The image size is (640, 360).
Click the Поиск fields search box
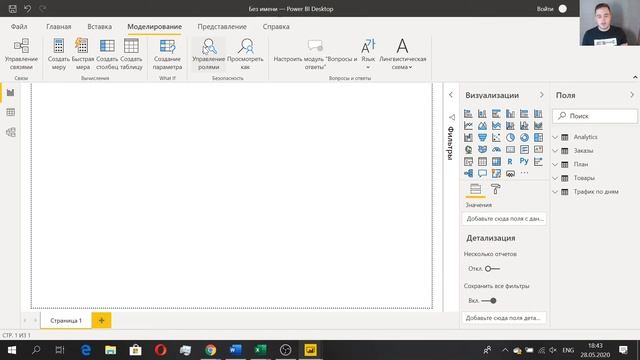pyautogui.click(x=595, y=116)
